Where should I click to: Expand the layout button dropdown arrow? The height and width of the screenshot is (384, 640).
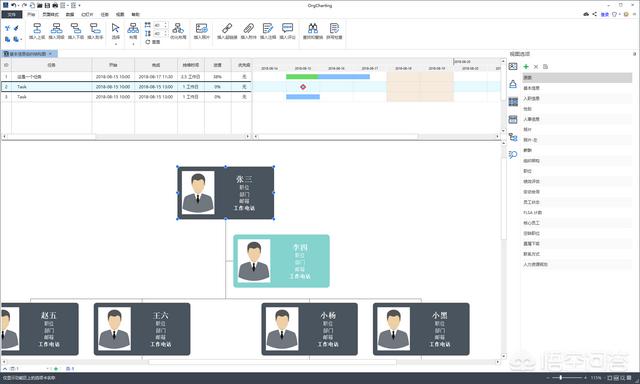pyautogui.click(x=133, y=44)
